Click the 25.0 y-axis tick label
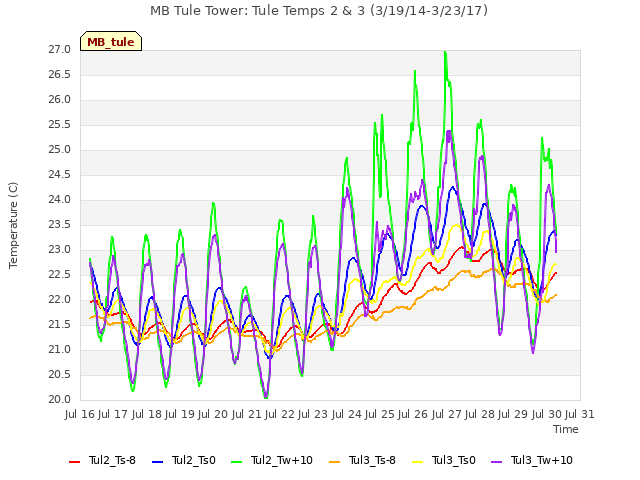Screen dimensions: 640x480 click(x=60, y=150)
